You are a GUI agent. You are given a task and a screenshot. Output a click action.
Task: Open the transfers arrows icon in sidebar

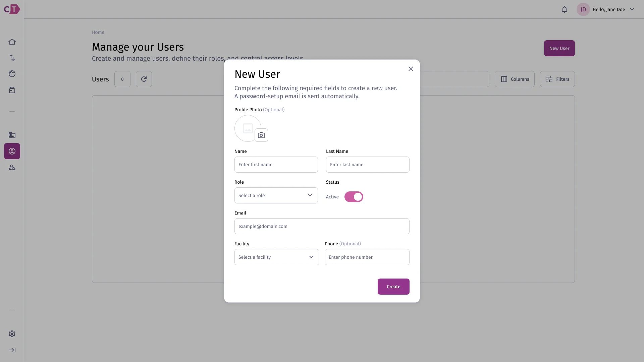point(12,58)
